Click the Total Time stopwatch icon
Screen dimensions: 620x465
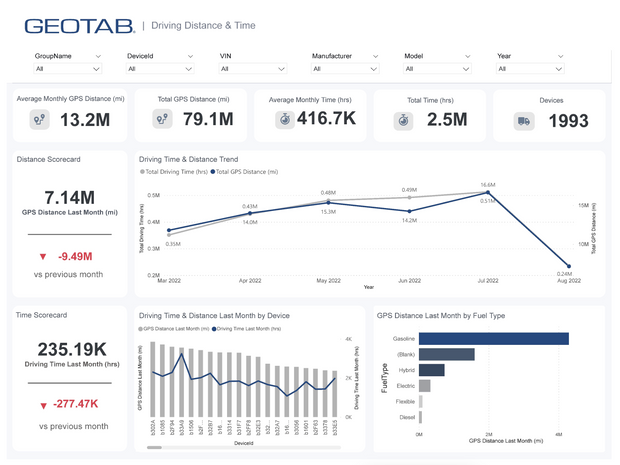402,120
